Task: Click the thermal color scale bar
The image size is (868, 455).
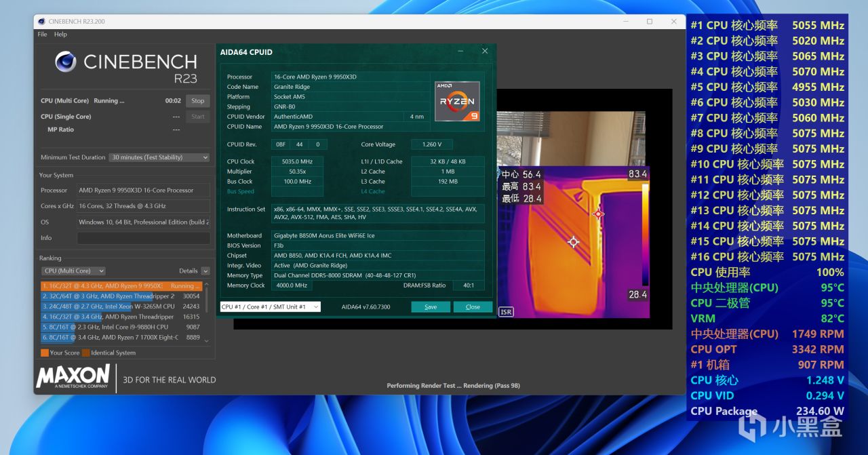Action: [x=645, y=234]
